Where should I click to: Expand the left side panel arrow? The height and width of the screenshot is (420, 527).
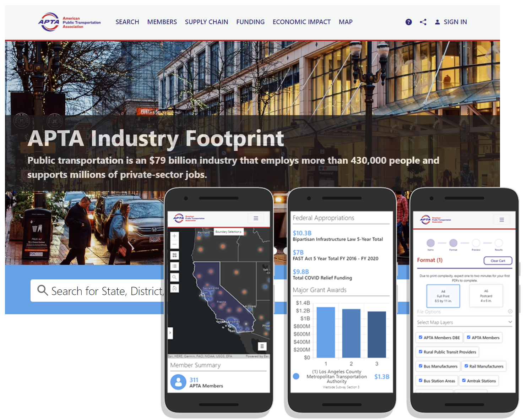[170, 333]
